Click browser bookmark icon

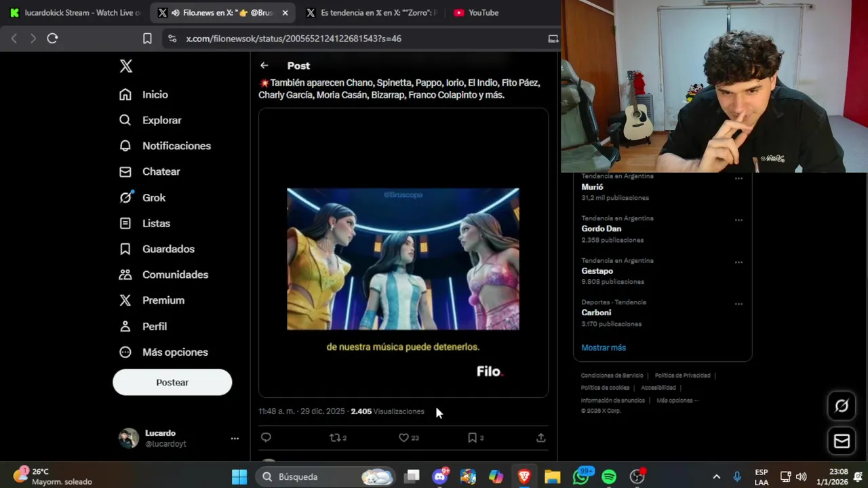click(147, 39)
